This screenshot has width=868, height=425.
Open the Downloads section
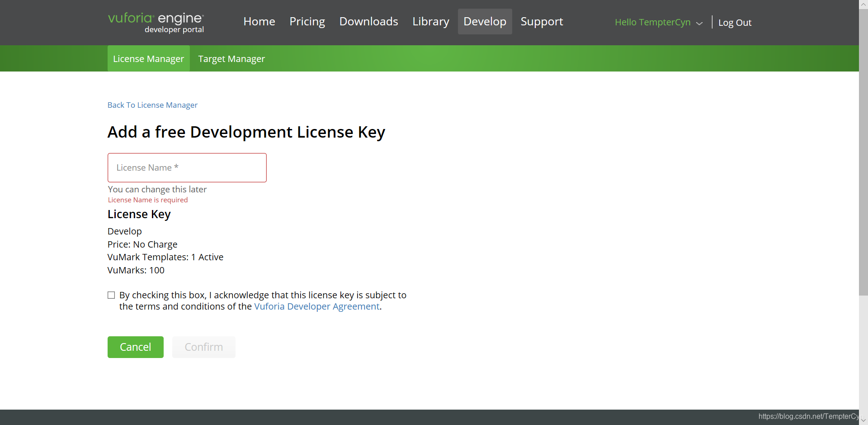click(x=368, y=21)
